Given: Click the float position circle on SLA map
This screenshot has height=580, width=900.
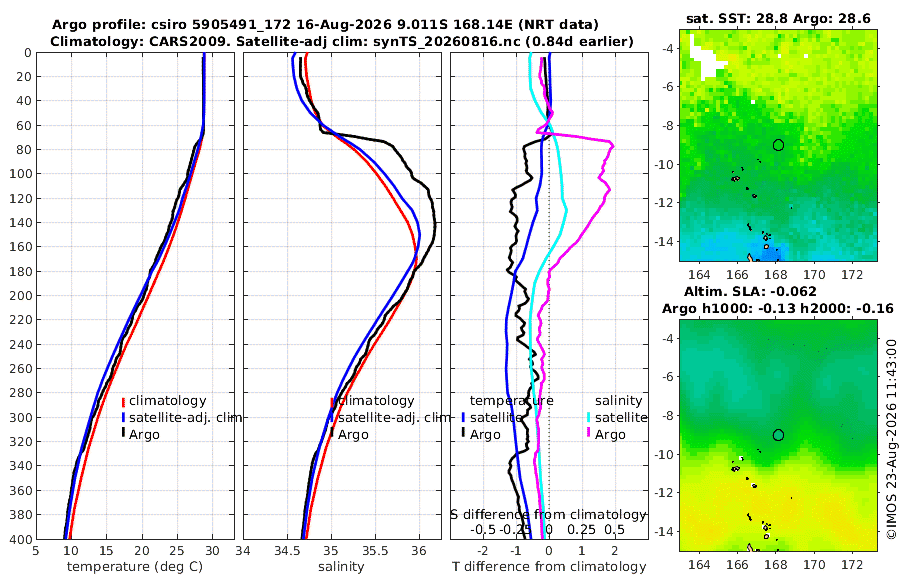Looking at the screenshot, I should click(x=778, y=435).
